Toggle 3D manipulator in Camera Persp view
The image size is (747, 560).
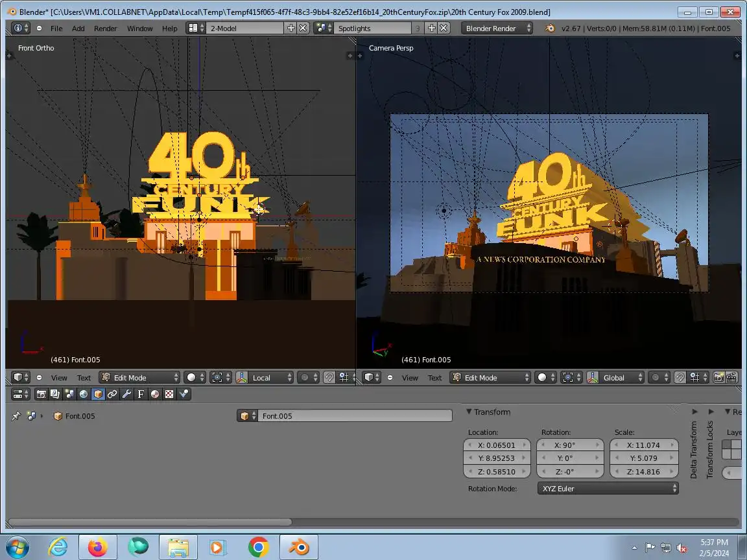(593, 378)
